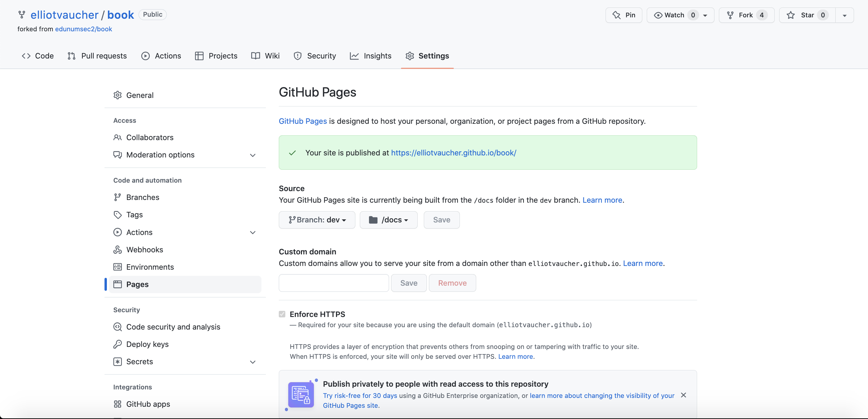Image resolution: width=868 pixels, height=419 pixels.
Task: Expand Moderation options chevron
Action: pyautogui.click(x=253, y=155)
